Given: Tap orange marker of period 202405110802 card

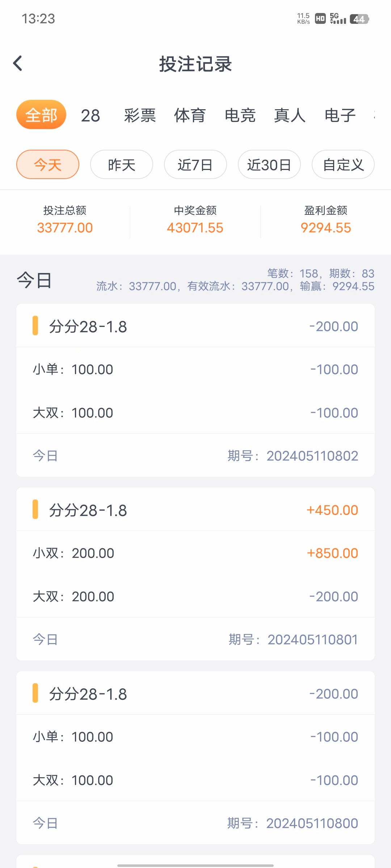Looking at the screenshot, I should (35, 325).
